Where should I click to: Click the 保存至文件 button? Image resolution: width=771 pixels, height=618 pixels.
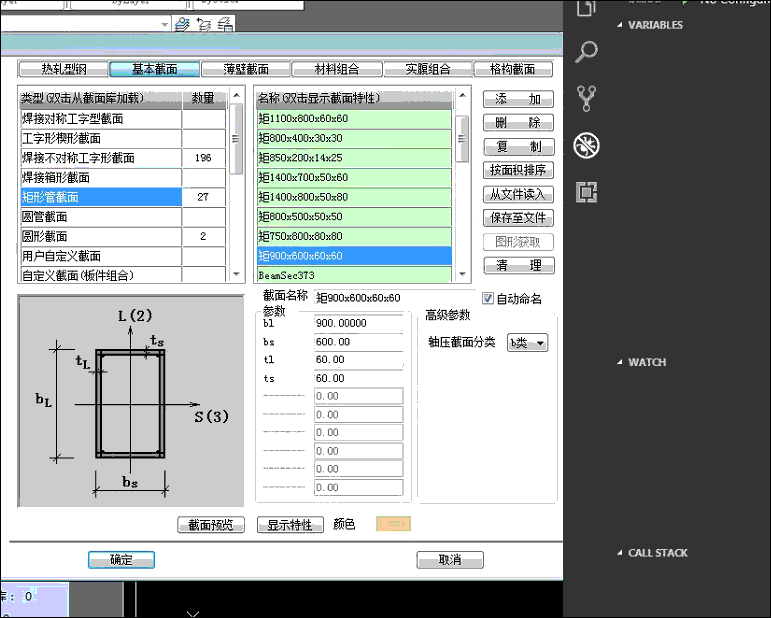pyautogui.click(x=518, y=218)
